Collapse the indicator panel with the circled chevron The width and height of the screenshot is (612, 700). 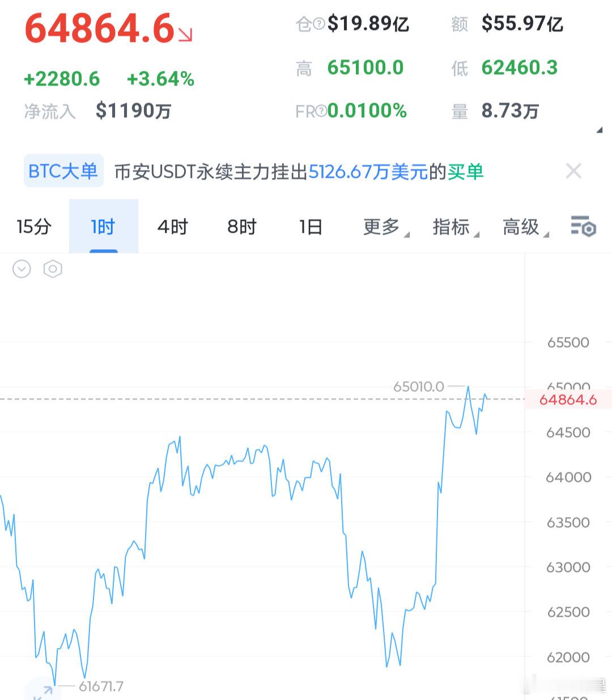click(x=22, y=268)
